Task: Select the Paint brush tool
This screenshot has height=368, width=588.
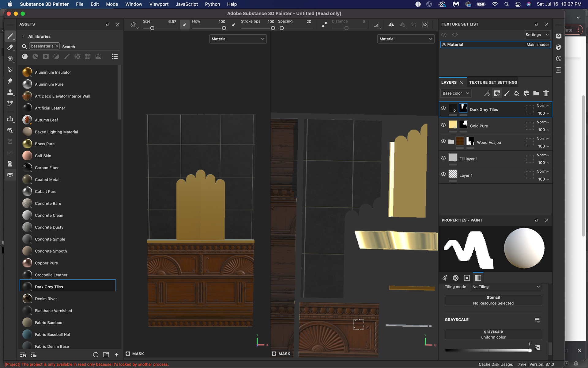Action: click(x=10, y=36)
